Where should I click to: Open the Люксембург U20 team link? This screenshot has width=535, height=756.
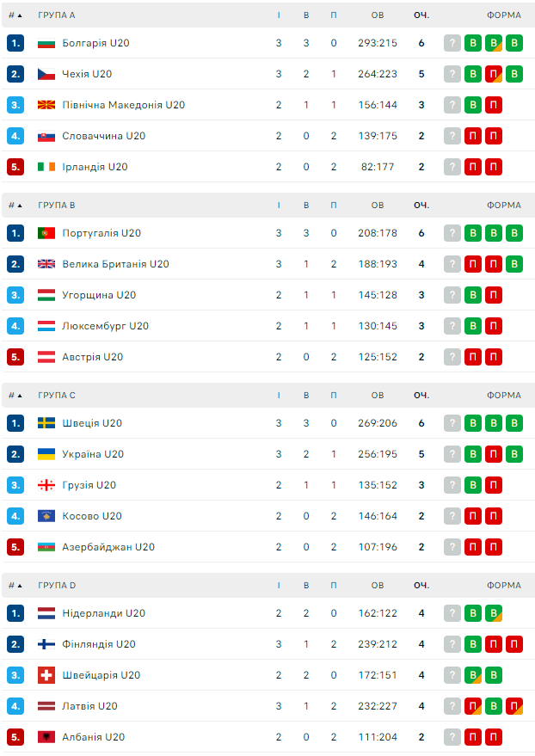[105, 326]
